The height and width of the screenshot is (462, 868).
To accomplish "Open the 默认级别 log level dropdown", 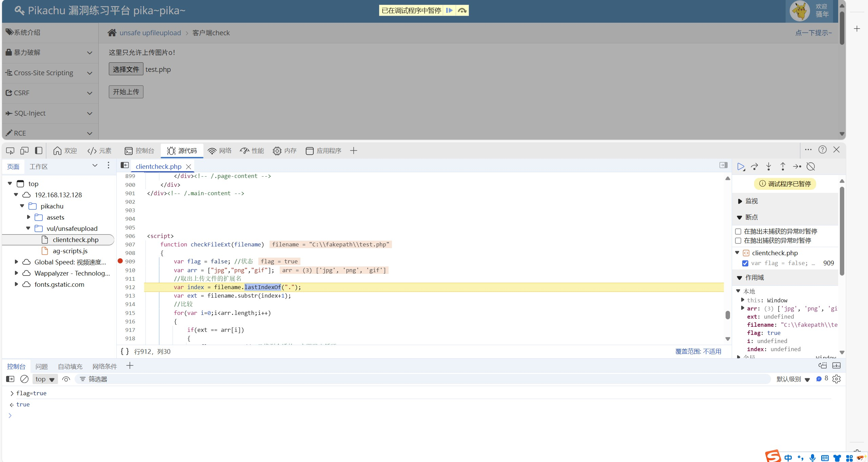I will pos(793,379).
